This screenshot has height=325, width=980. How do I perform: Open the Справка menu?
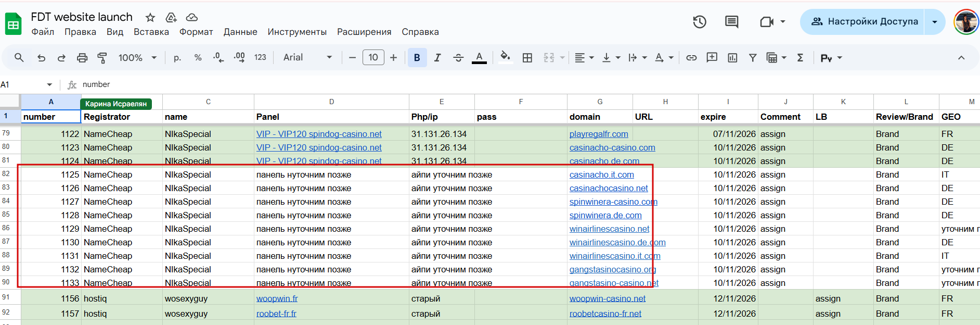pyautogui.click(x=420, y=32)
